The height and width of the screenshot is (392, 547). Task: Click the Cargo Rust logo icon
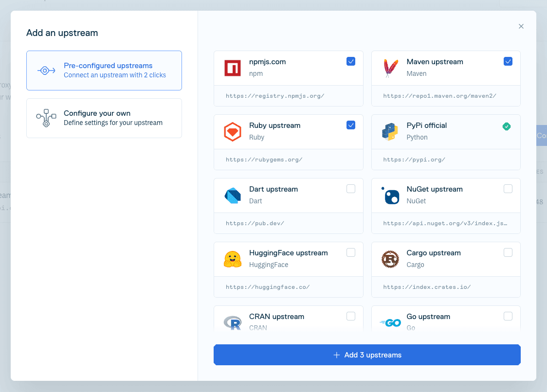[x=390, y=259]
